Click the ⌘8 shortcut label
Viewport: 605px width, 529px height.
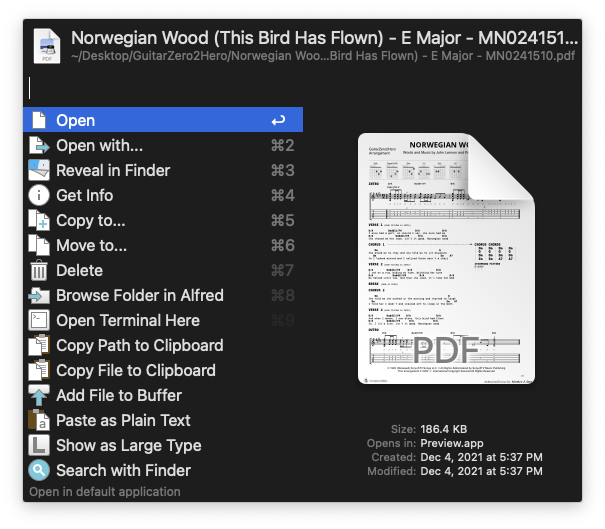282,296
